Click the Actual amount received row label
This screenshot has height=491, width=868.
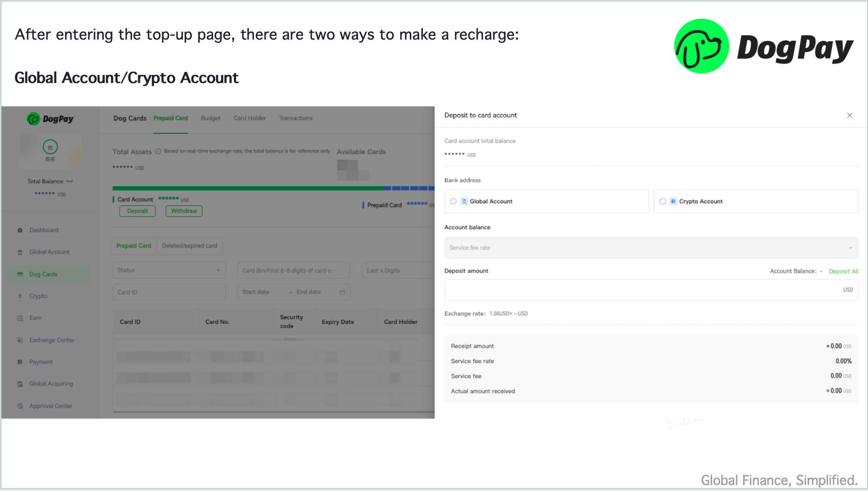[x=483, y=391]
